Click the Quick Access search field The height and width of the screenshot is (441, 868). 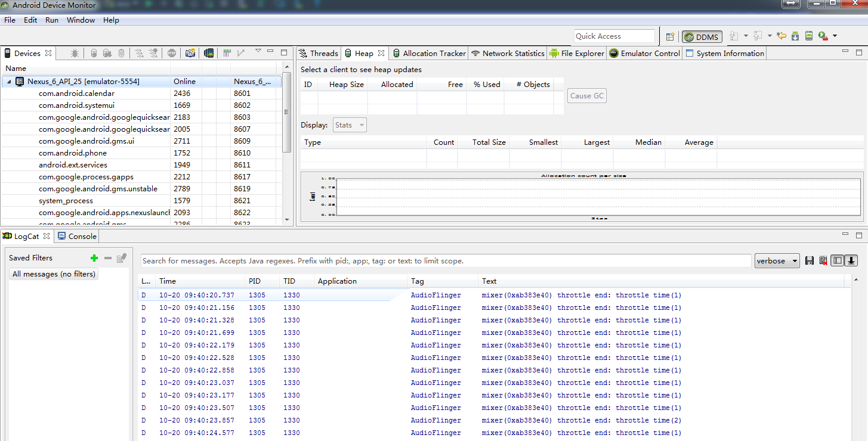pos(614,36)
